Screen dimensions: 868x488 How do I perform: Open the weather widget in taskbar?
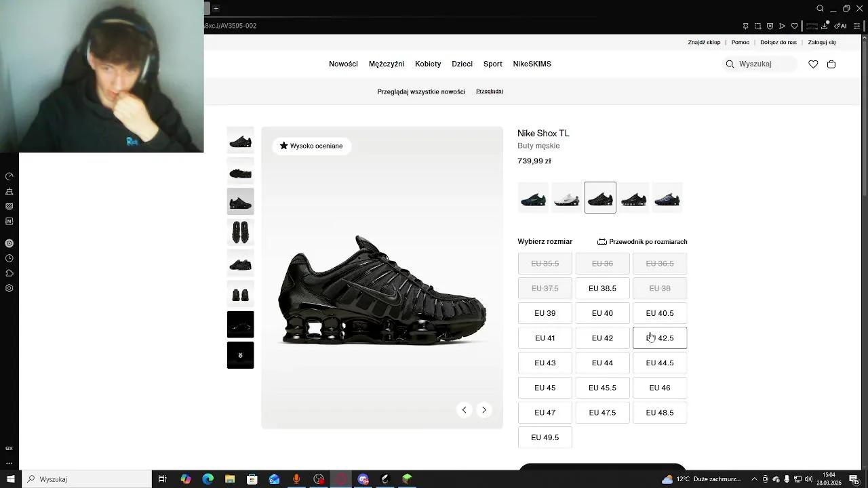pos(702,479)
